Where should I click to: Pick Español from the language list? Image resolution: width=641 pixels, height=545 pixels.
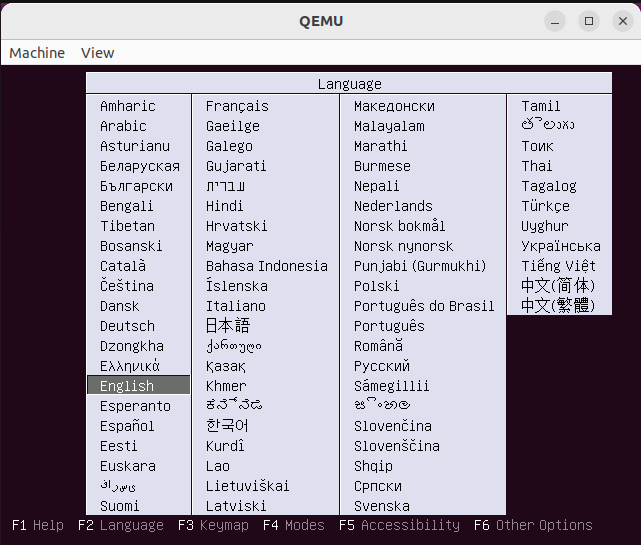click(x=127, y=426)
